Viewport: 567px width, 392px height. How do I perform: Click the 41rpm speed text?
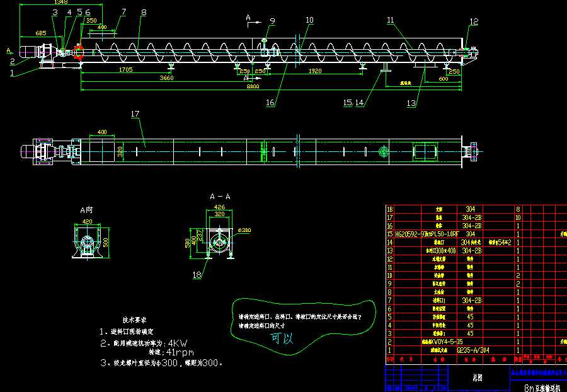pyautogui.click(x=178, y=352)
